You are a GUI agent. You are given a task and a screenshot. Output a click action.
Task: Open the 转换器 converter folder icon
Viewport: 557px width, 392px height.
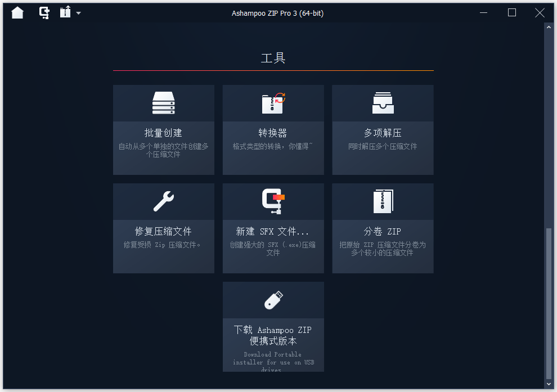273,103
